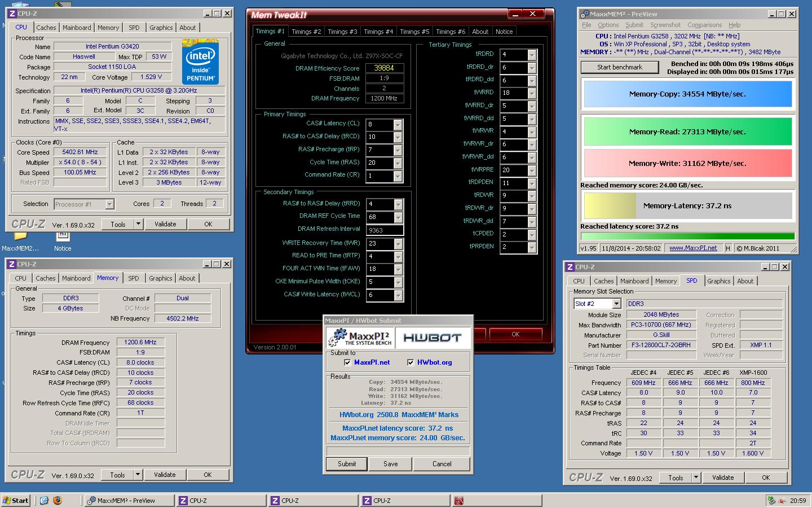Open the Timings #5 tab in Mem TweakIt
Image resolution: width=812 pixels, height=508 pixels.
414,32
